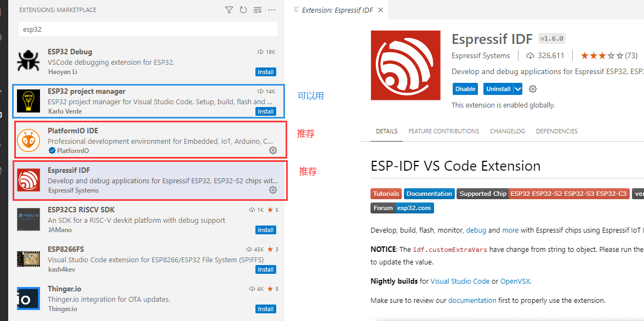Install the ESP32C3 RISCV SDK extension
This screenshot has width=644, height=321.
click(265, 230)
